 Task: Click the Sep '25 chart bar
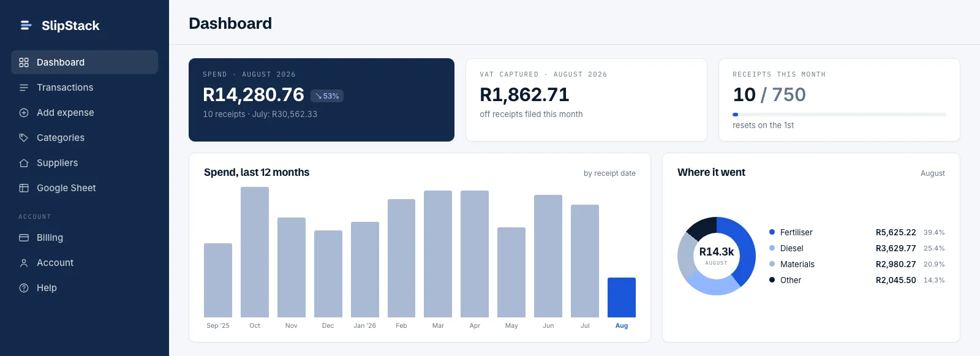tap(218, 280)
